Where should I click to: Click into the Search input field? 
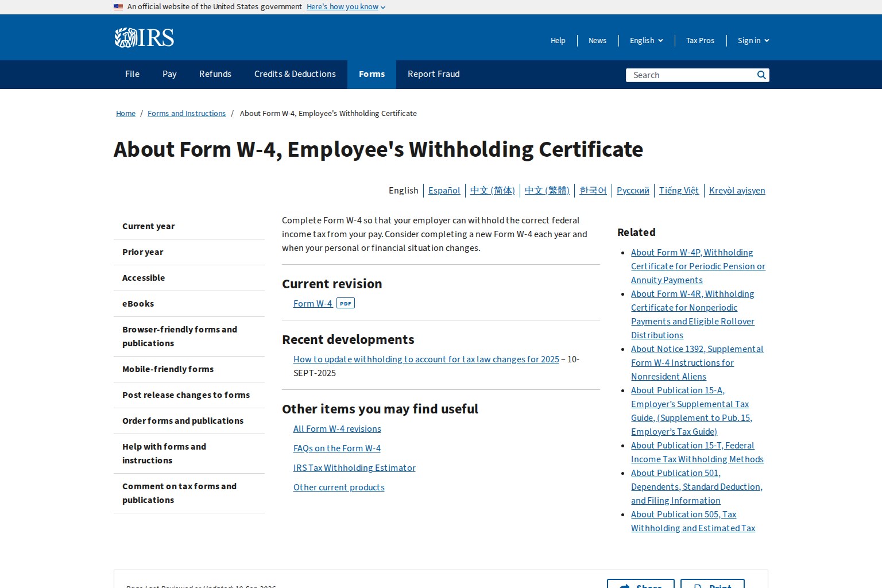[x=690, y=75]
